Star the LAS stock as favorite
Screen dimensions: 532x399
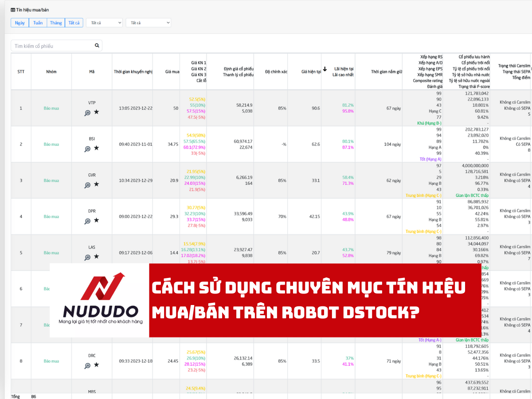point(96,257)
